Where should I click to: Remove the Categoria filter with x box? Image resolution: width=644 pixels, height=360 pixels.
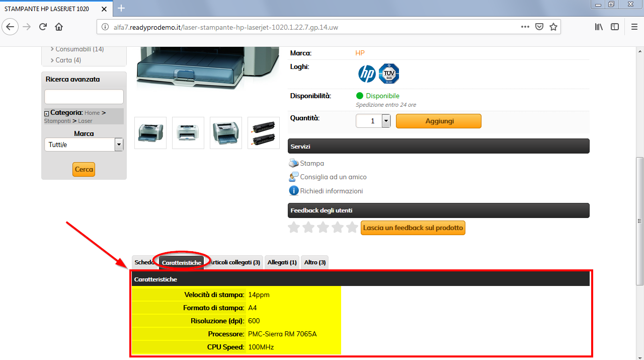(47, 114)
